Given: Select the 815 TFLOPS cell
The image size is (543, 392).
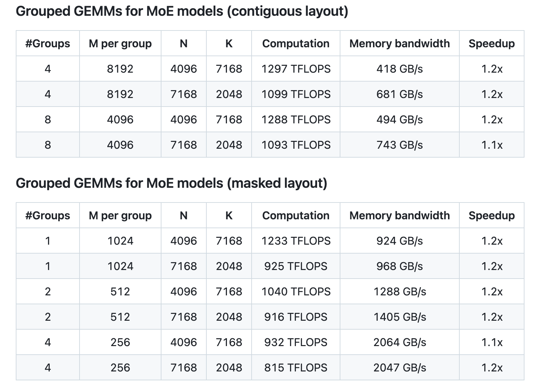Looking at the screenshot, I should (x=296, y=368).
